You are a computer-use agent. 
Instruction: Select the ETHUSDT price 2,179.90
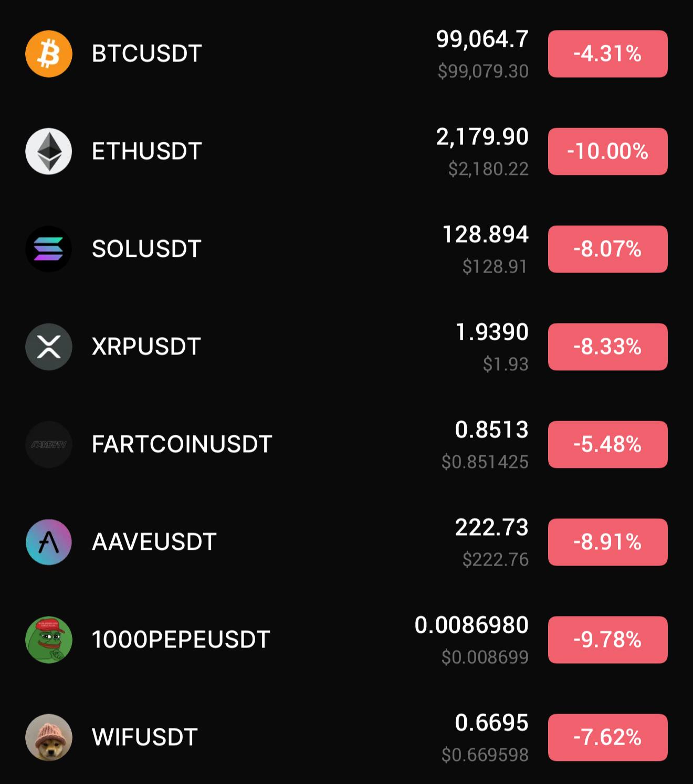482,137
